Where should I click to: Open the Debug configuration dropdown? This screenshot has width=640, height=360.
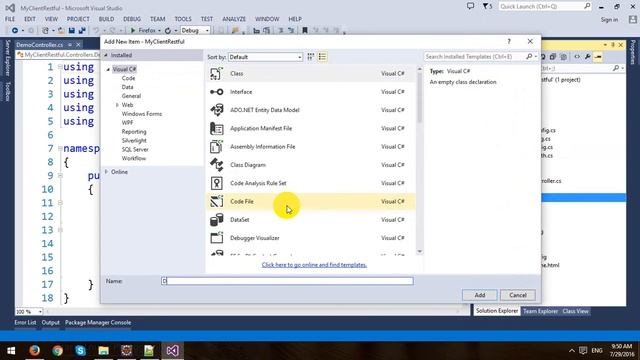tap(195, 31)
